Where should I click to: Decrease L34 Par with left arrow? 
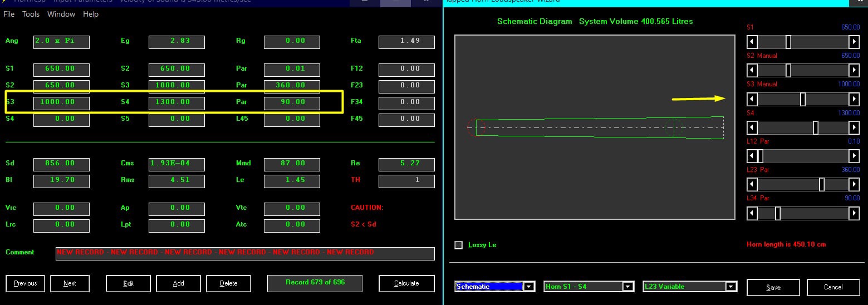click(752, 213)
